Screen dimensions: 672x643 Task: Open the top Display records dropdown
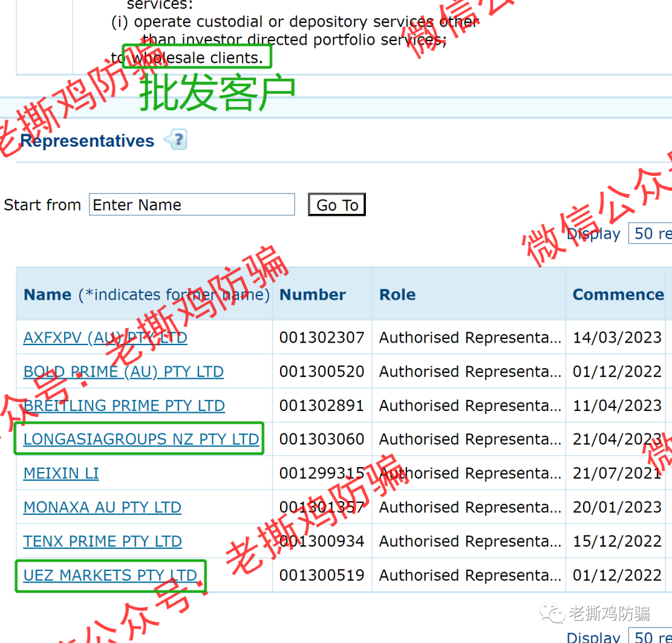(650, 233)
